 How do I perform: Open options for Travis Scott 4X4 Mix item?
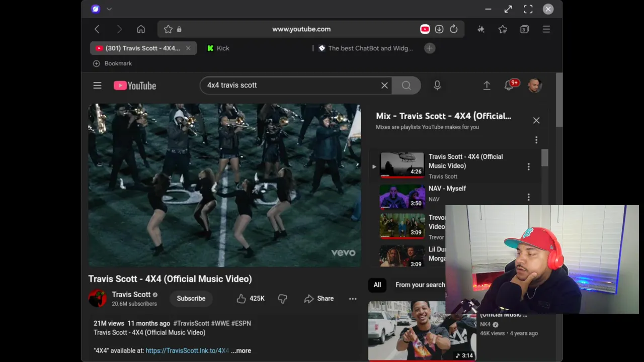[528, 166]
